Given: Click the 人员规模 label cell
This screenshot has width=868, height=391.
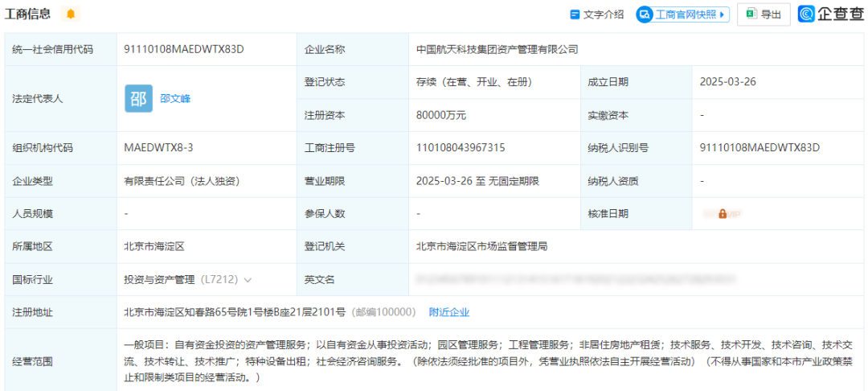Looking at the screenshot, I should click(x=61, y=214).
